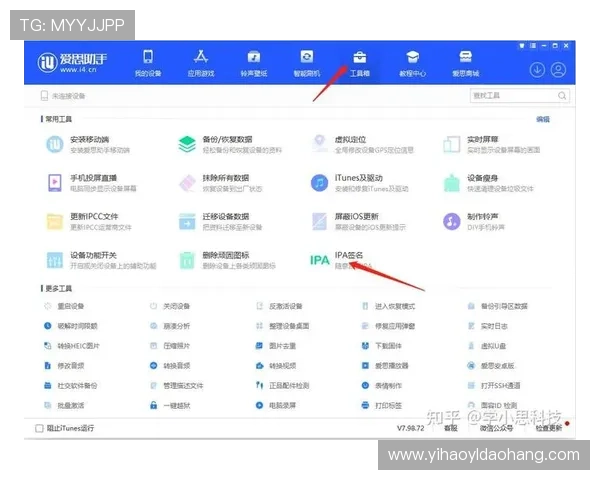The width and height of the screenshot is (600, 480).
Task: Open 虚拟U盘 tool
Action: click(x=487, y=346)
